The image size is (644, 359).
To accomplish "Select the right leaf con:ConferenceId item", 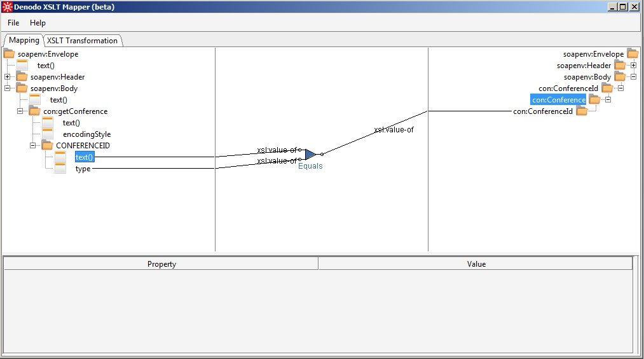I will 542,111.
